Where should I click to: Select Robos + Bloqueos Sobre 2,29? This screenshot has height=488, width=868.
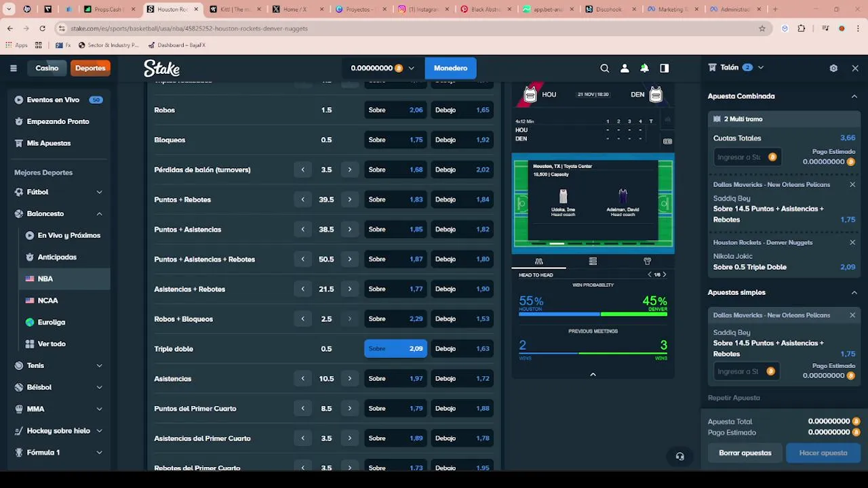click(x=396, y=319)
